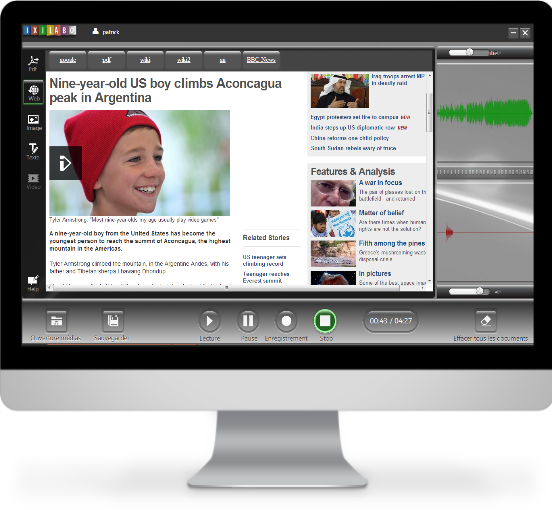
Task: Click the eraser icon to clear documents
Action: pyautogui.click(x=486, y=320)
